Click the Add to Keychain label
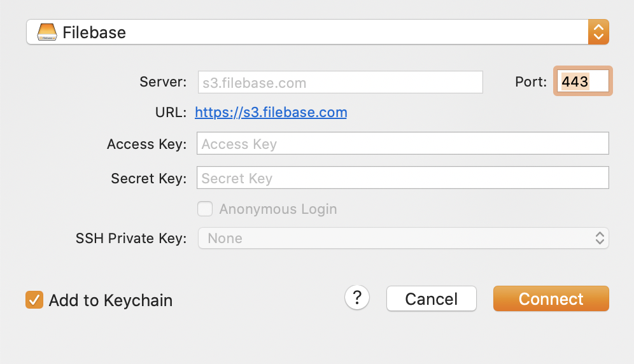634x364 pixels. point(111,300)
